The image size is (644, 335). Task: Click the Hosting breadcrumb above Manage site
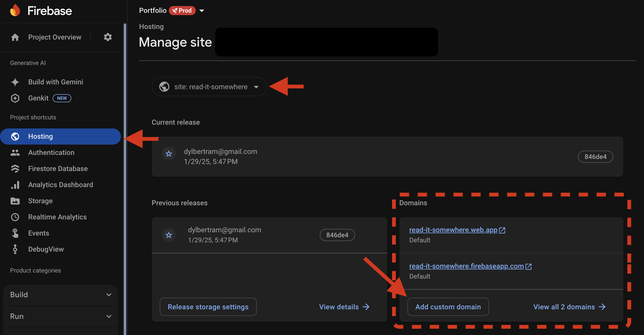tap(151, 26)
